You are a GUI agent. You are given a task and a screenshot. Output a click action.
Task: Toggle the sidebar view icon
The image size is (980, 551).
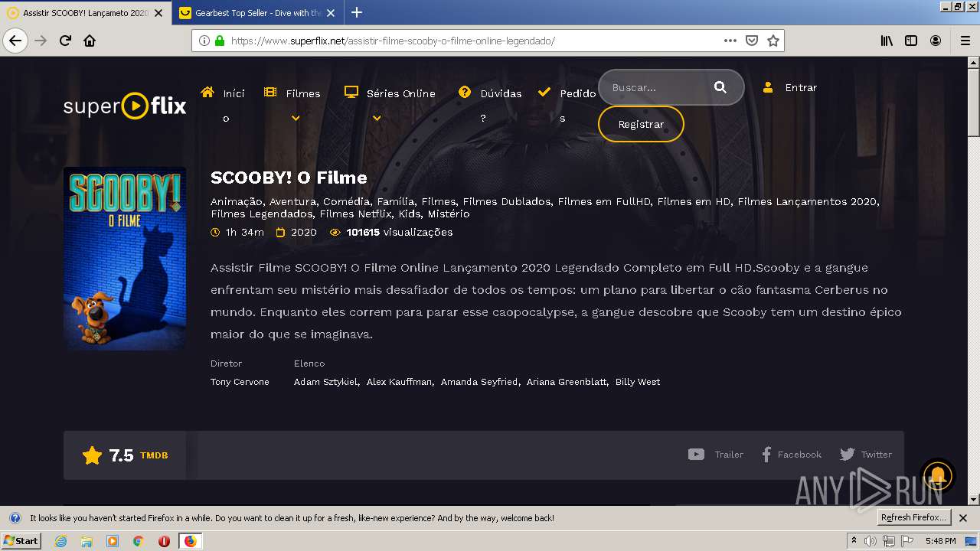(x=911, y=41)
